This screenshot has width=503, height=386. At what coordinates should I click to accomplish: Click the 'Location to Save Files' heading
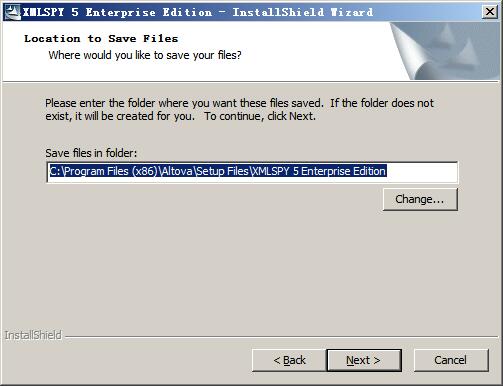tap(101, 39)
